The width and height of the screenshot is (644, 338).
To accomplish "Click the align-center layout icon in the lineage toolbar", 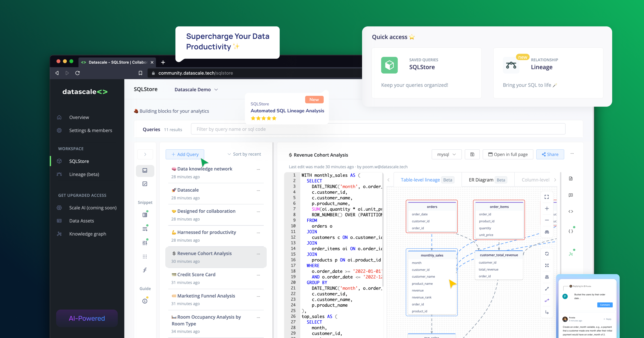I will pos(547,277).
